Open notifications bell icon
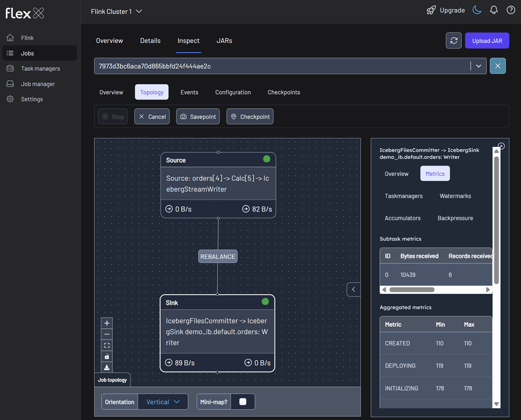Screen dimensions: 521x420 coord(494,10)
